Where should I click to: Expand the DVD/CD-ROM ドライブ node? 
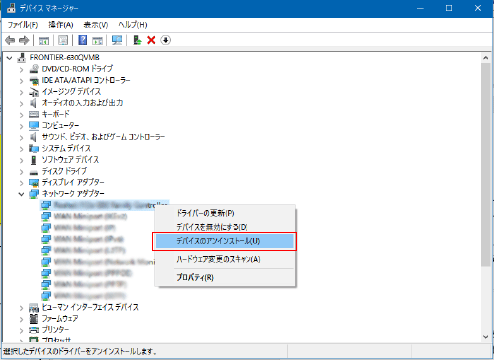(x=22, y=69)
